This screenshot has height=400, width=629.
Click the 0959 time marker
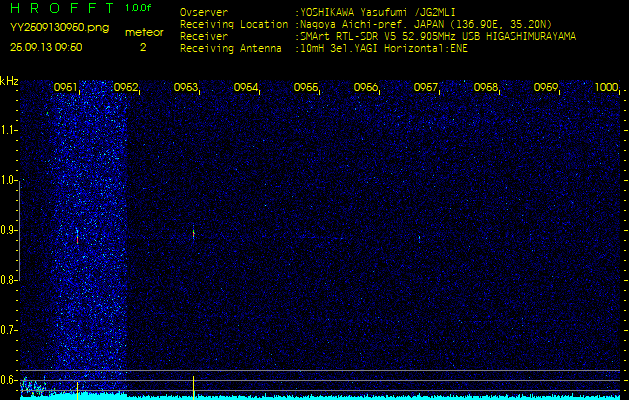point(546,87)
